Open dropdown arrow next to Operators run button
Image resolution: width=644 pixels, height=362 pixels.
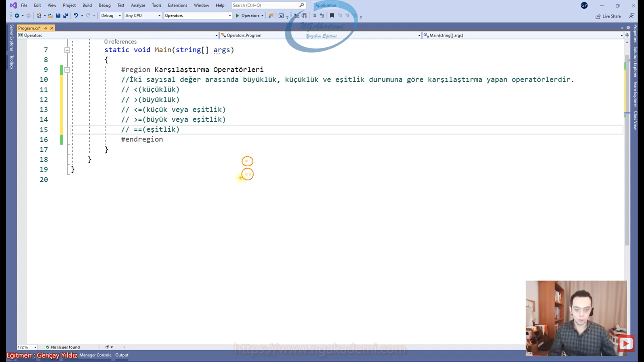click(x=262, y=16)
